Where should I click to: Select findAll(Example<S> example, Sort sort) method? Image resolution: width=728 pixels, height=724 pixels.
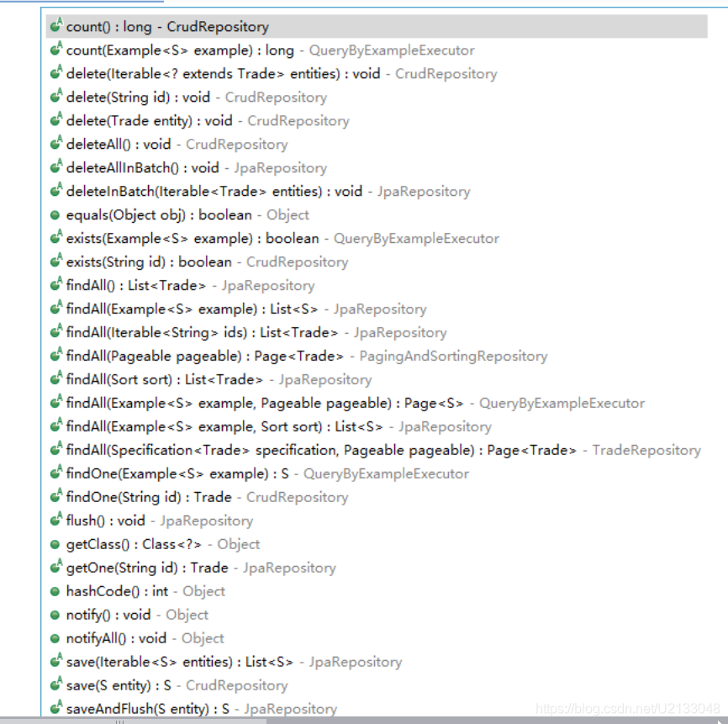377,426
